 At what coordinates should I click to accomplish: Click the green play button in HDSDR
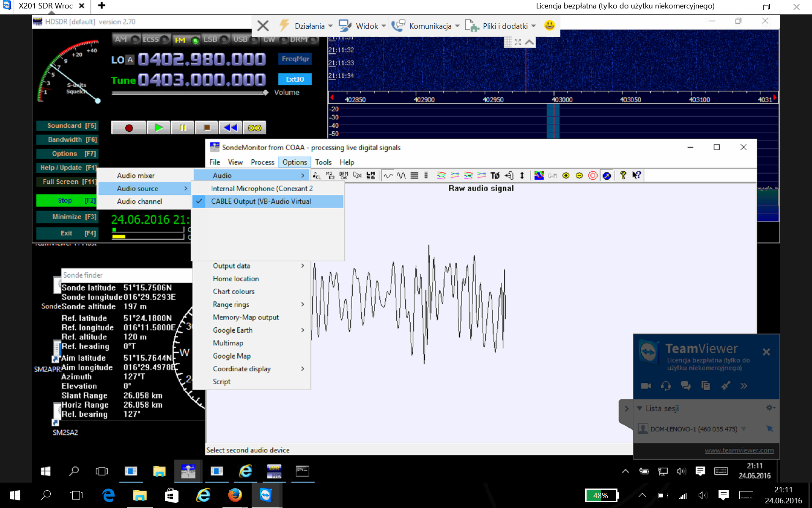tap(159, 128)
